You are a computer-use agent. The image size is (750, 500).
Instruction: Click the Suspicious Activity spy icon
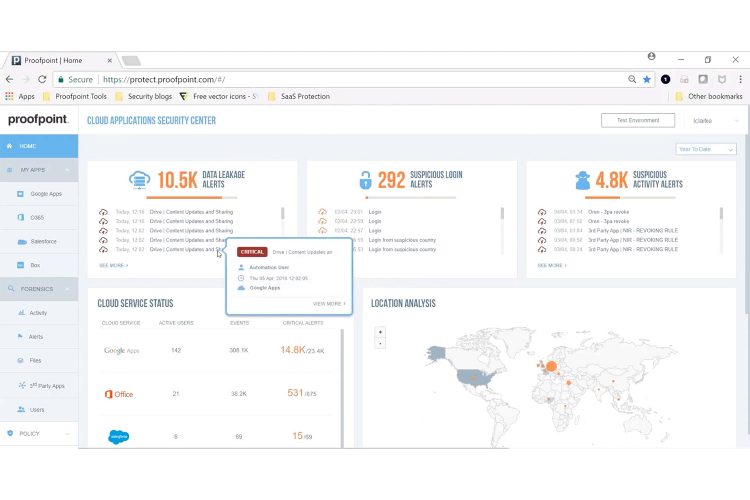[x=583, y=180]
